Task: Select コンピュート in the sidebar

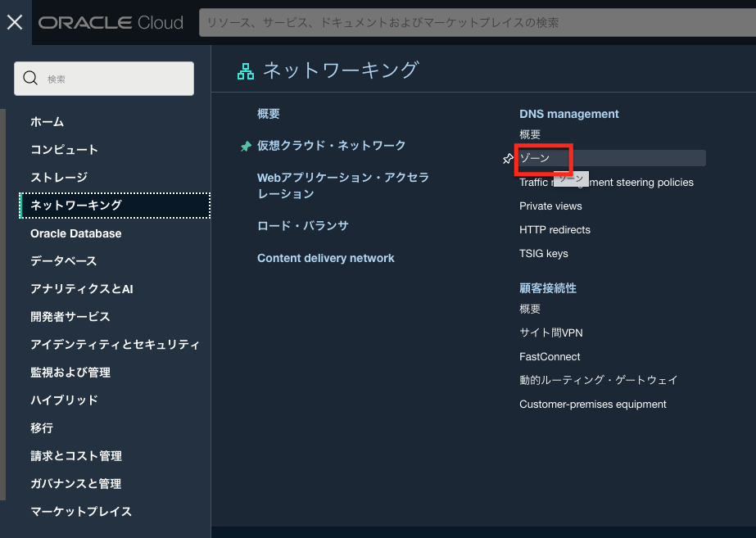Action: pos(66,149)
